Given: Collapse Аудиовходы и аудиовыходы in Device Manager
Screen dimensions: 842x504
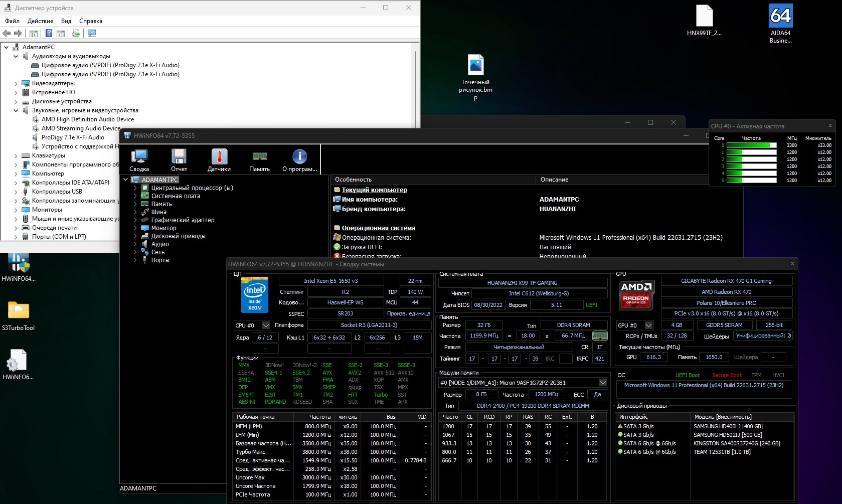Looking at the screenshot, I should click(16, 57).
